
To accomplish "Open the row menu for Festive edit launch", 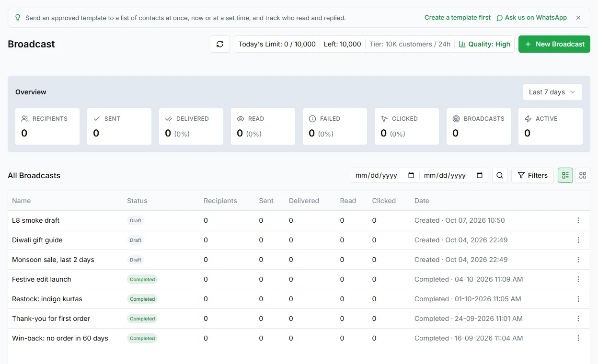I will pos(578,279).
